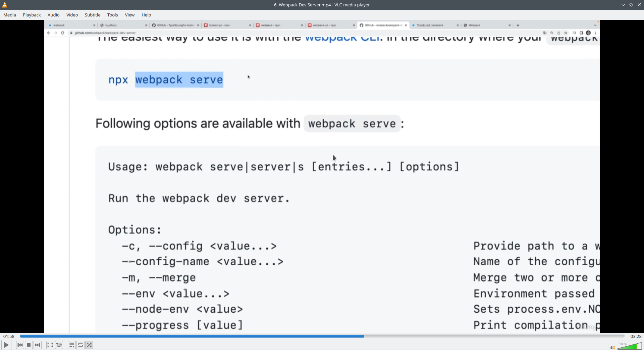
Task: Mute audio via speaker icon
Action: (x=612, y=347)
